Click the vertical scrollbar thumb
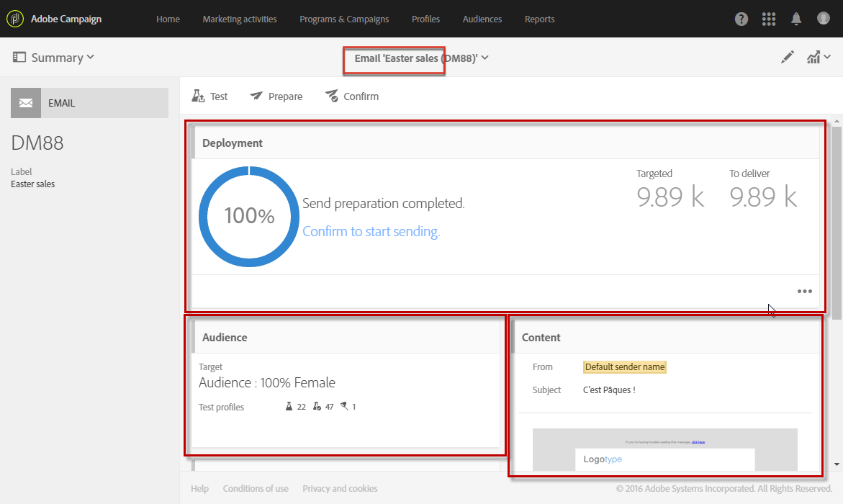Image resolution: width=843 pixels, height=504 pixels. 837,222
